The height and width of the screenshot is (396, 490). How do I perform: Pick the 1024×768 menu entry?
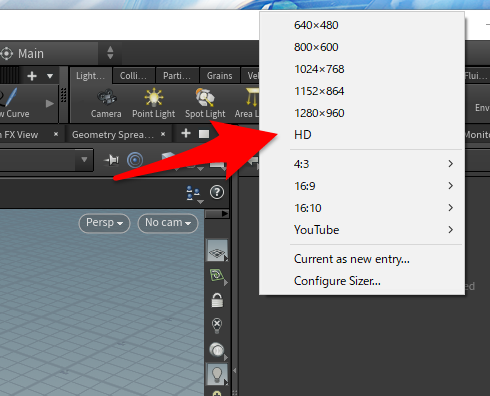(x=362, y=69)
